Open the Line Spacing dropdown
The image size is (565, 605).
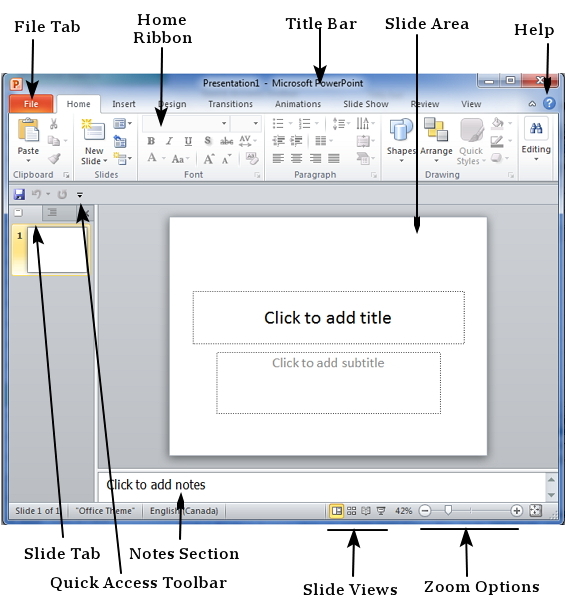click(x=341, y=123)
